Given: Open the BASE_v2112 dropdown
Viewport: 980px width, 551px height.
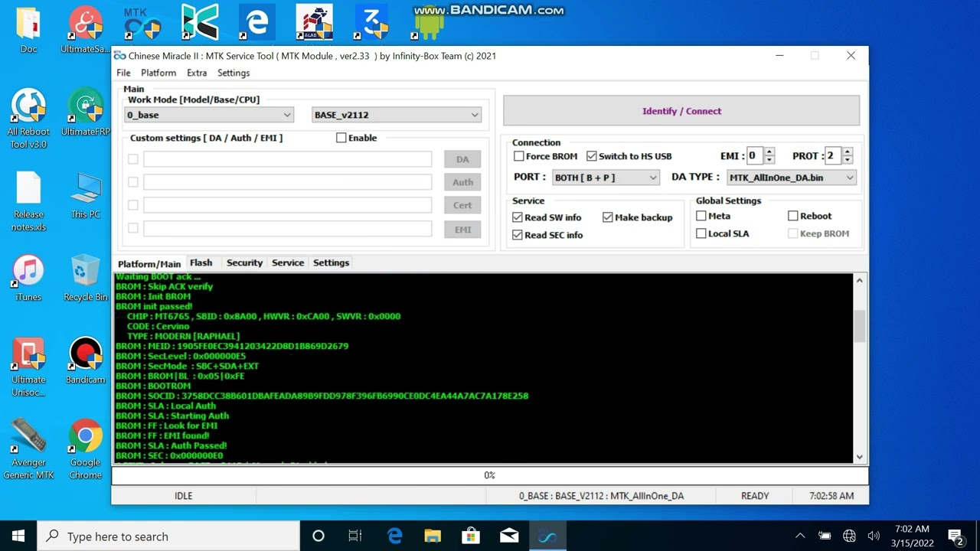Looking at the screenshot, I should (397, 115).
